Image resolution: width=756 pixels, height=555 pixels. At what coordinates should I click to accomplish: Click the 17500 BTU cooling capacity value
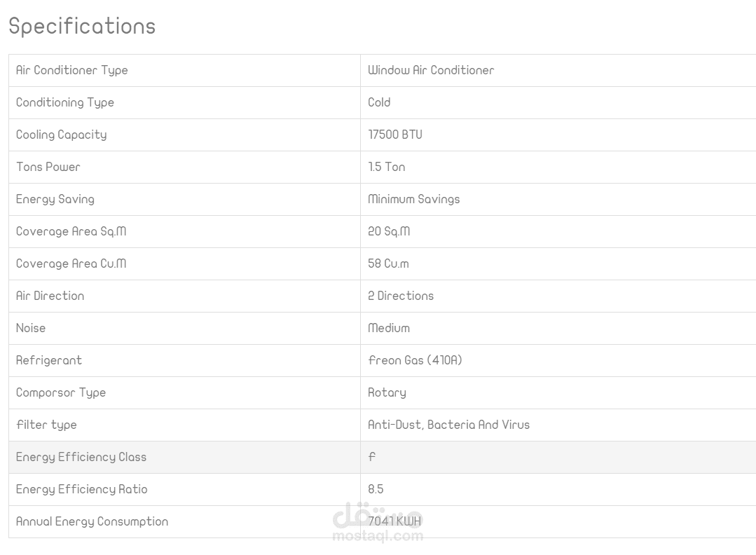pos(395,135)
